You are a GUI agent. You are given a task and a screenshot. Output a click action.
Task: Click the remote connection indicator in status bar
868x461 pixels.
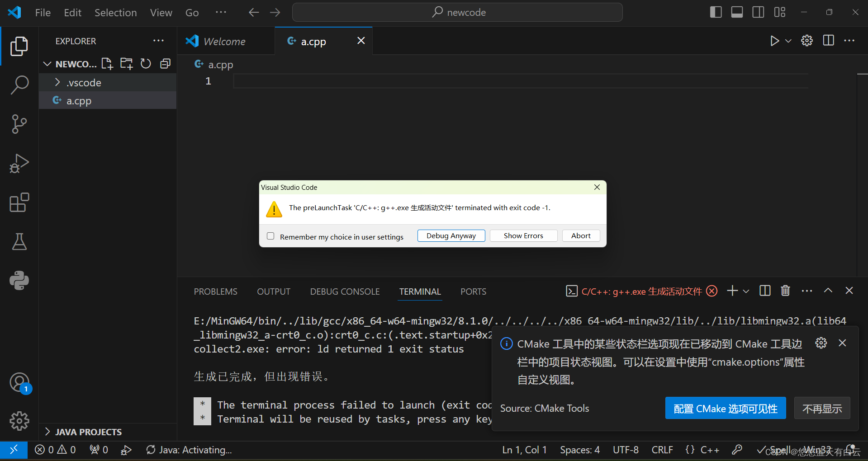(14, 450)
